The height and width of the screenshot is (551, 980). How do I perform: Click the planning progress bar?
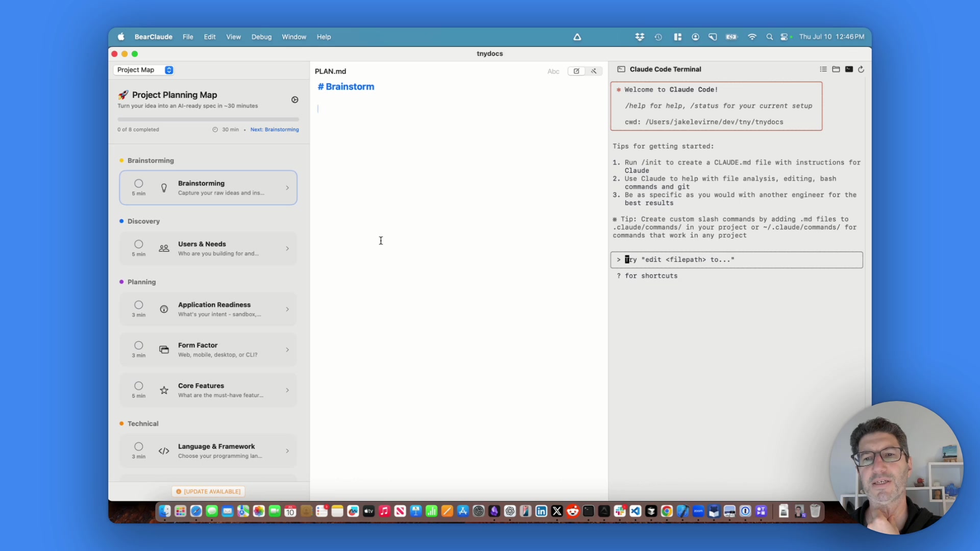point(208,119)
